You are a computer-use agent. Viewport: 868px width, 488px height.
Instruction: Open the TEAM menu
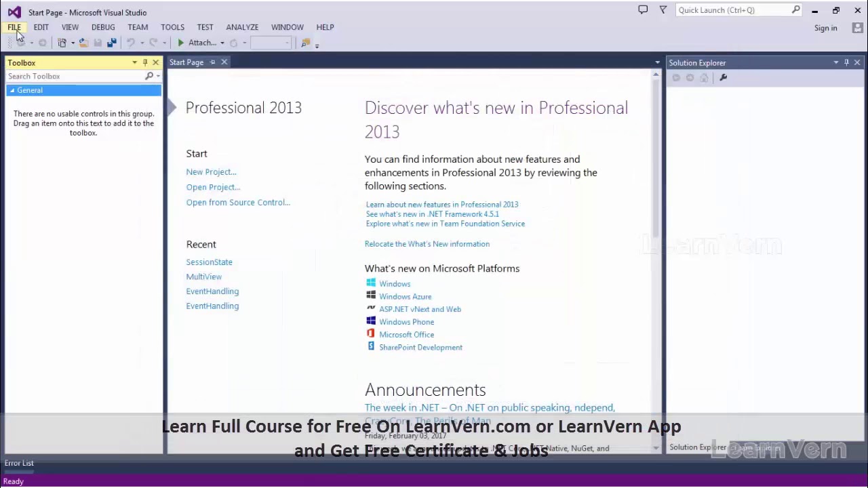[138, 27]
